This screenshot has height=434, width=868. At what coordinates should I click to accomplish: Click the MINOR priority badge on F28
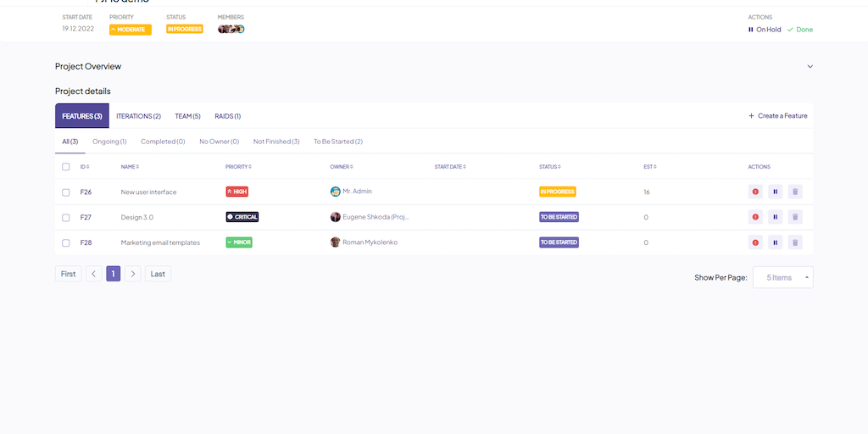coord(239,242)
